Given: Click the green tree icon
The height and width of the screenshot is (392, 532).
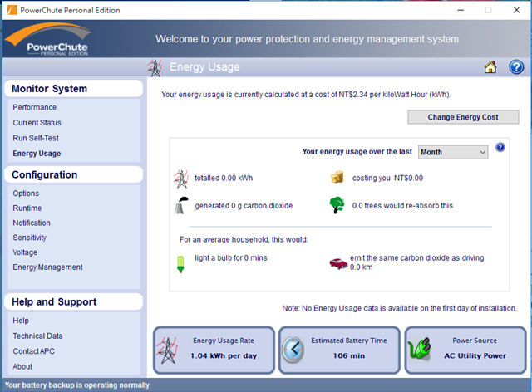Looking at the screenshot, I should [x=337, y=205].
